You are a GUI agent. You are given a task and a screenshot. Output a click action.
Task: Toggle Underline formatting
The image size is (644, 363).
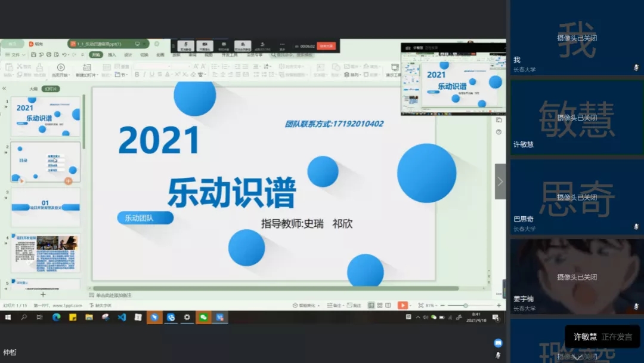[152, 75]
